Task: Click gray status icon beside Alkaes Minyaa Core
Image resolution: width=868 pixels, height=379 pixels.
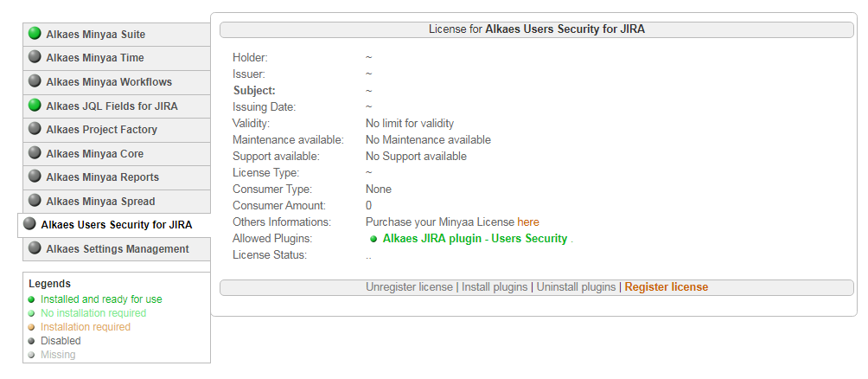Action: click(x=35, y=153)
